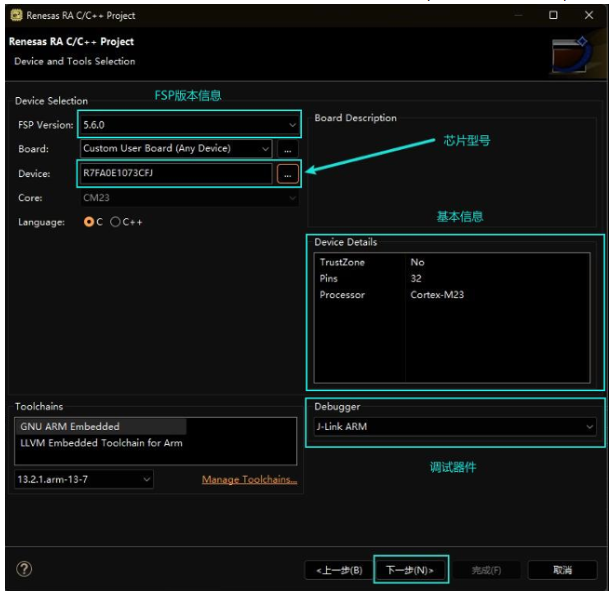612x595 pixels.
Task: Click the Pins row value 32
Action: point(416,278)
